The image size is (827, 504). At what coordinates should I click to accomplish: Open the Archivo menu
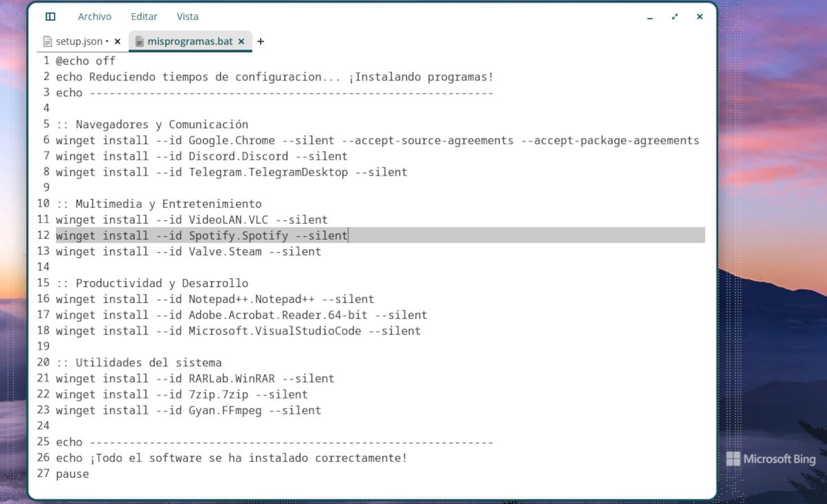94,17
